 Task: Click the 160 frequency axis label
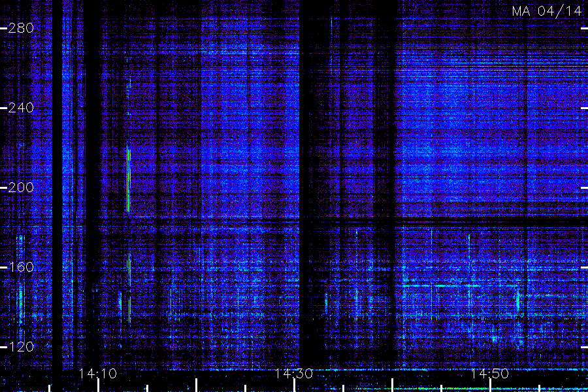(21, 267)
